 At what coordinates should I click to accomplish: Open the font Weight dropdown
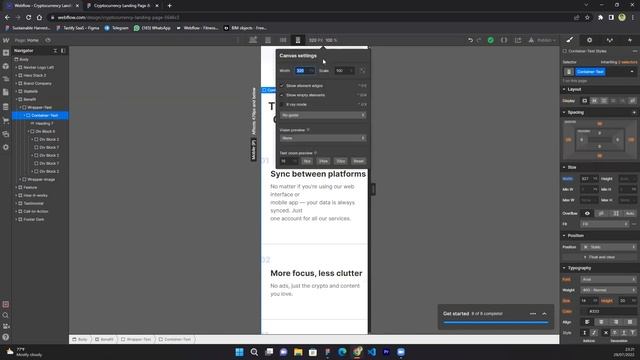pos(609,290)
